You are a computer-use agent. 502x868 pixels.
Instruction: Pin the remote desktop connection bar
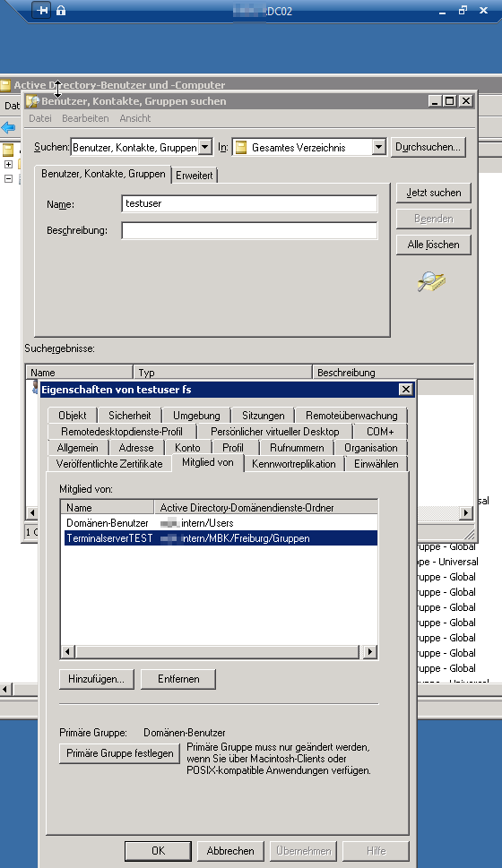41,10
